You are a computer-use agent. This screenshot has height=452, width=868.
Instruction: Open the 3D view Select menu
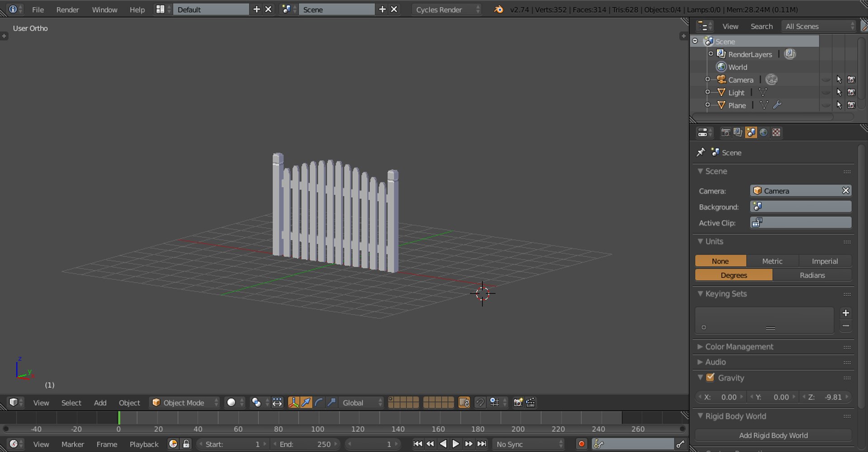tap(71, 403)
